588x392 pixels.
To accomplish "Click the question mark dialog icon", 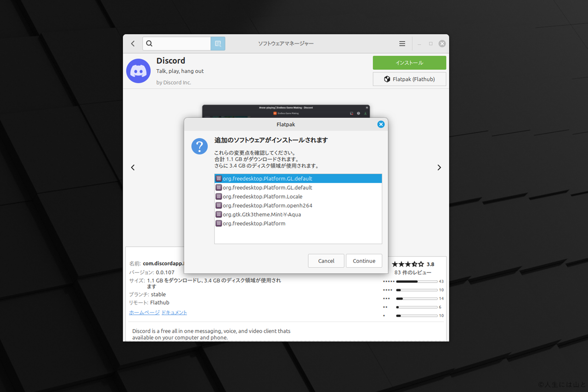I will (199, 147).
